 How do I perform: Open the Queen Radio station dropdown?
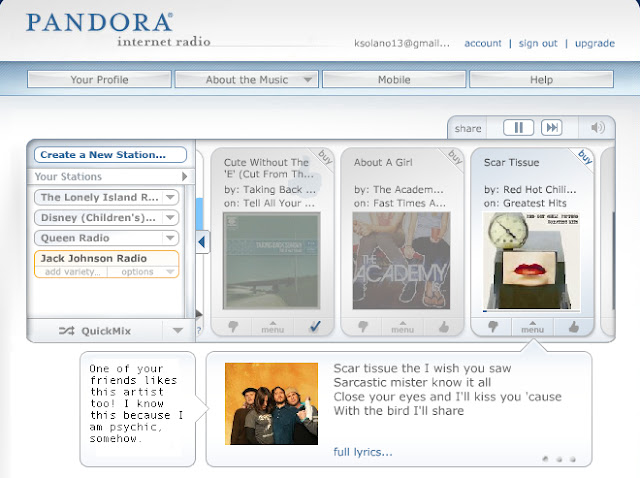pos(170,238)
